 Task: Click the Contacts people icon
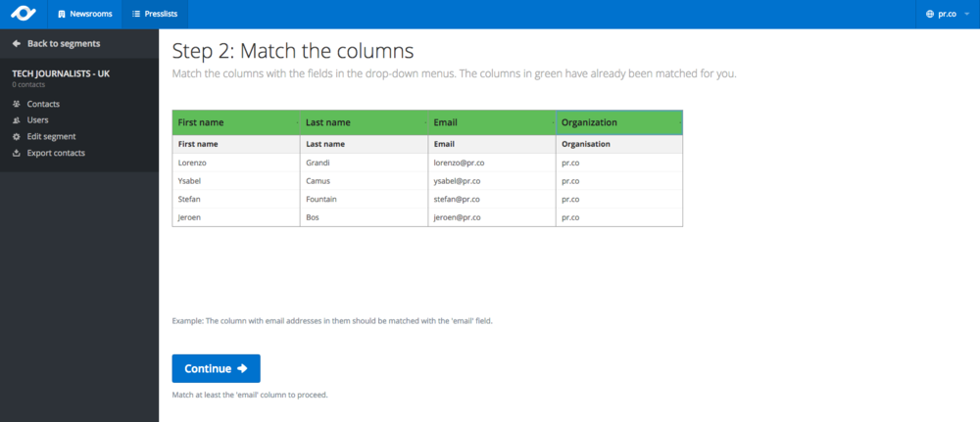tap(17, 104)
